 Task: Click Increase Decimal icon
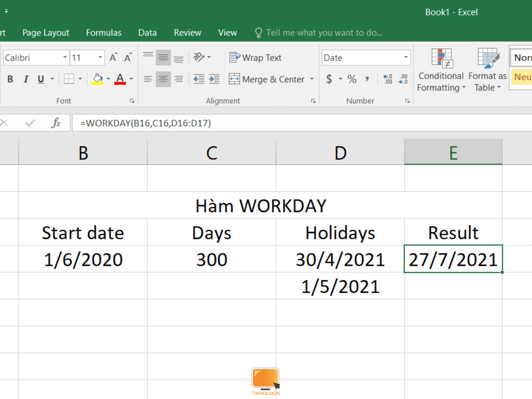tap(388, 79)
